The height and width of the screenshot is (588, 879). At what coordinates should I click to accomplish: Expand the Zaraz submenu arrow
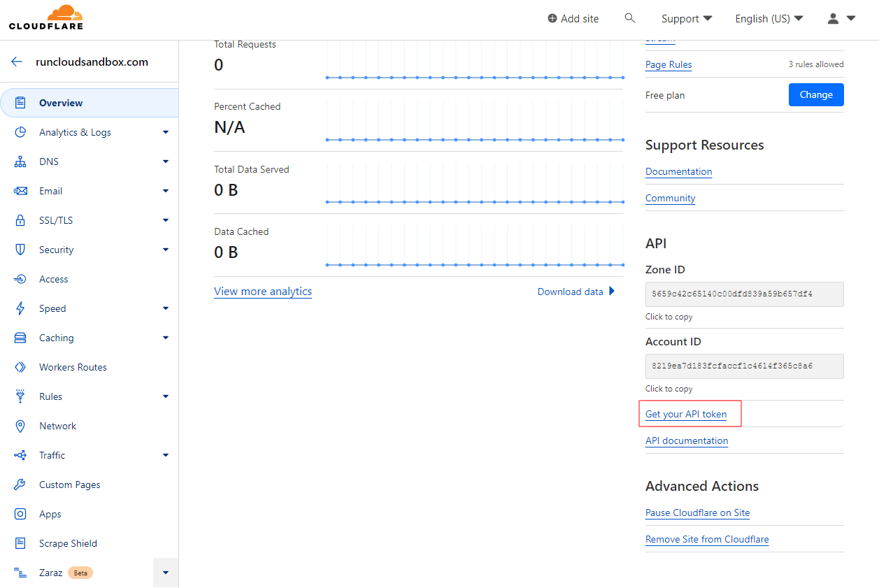[x=166, y=573]
